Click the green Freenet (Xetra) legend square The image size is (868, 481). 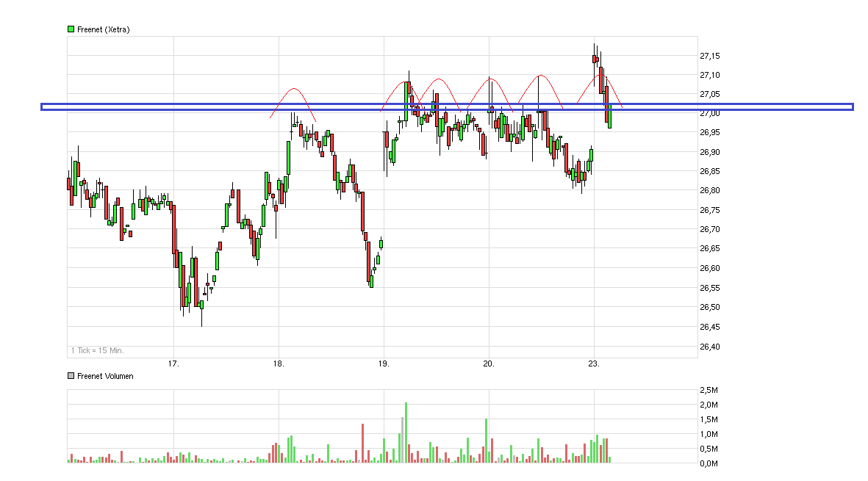tap(71, 29)
